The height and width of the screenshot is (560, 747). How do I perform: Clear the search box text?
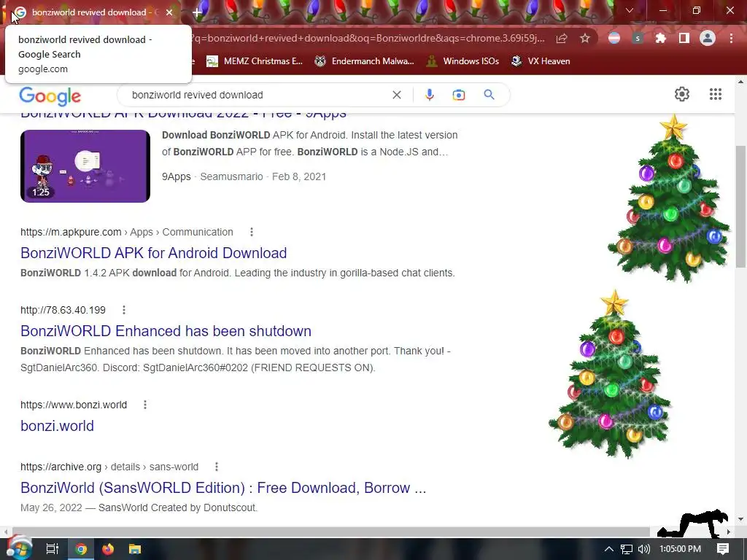pyautogui.click(x=396, y=95)
